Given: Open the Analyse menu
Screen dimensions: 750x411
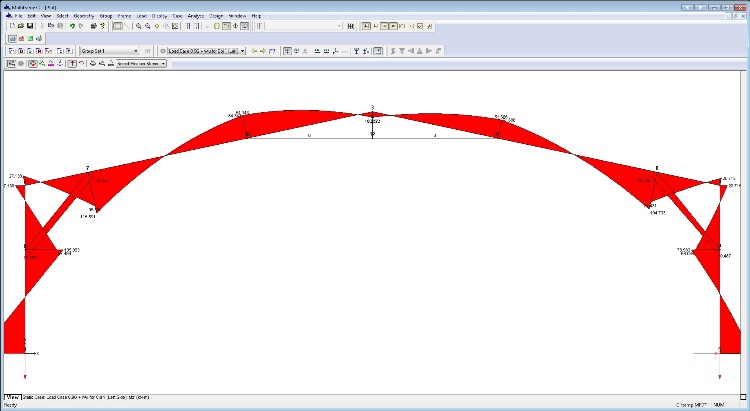Looking at the screenshot, I should click(195, 16).
